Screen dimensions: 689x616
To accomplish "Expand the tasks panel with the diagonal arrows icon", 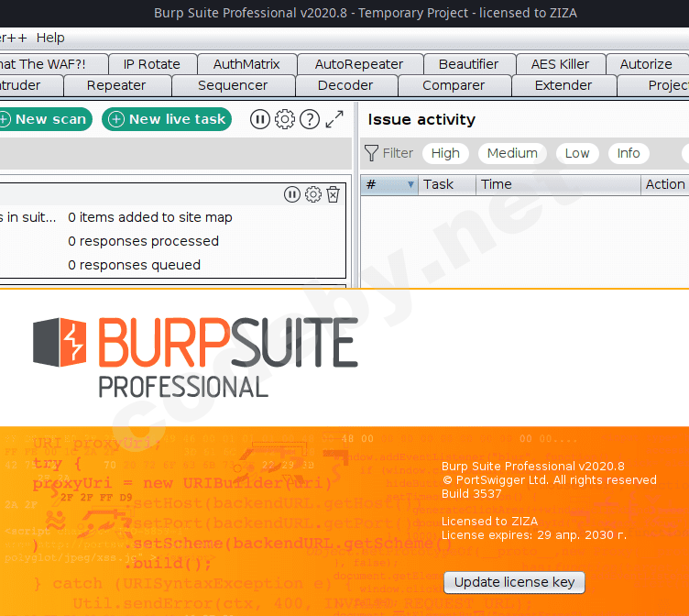I will (x=334, y=119).
